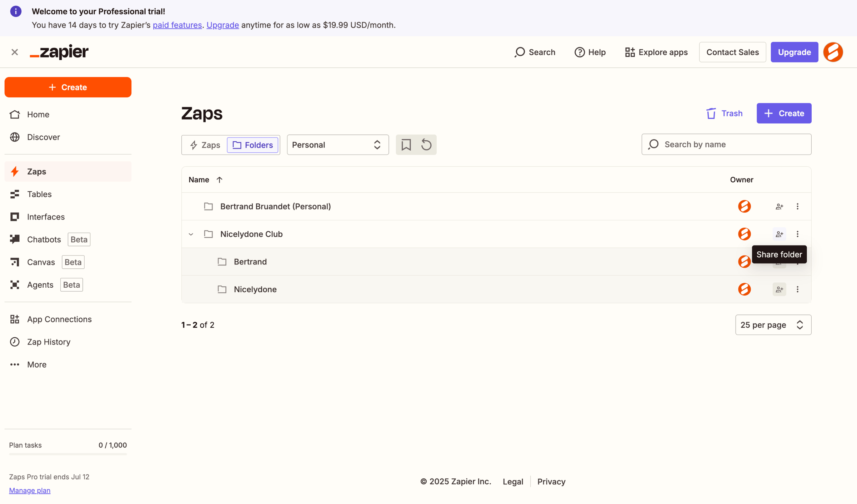This screenshot has width=857, height=504.
Task: Click the refresh icon in Zaps toolbar
Action: (x=426, y=145)
